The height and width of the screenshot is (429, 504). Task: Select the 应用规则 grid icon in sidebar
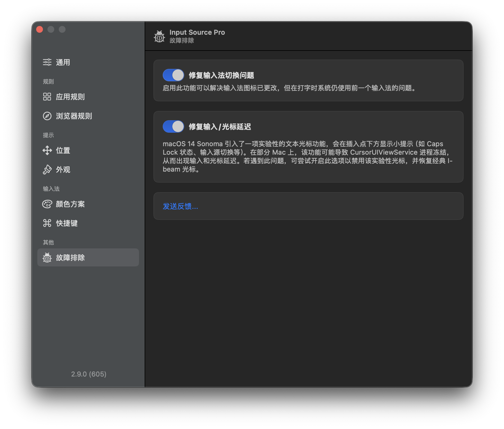47,97
